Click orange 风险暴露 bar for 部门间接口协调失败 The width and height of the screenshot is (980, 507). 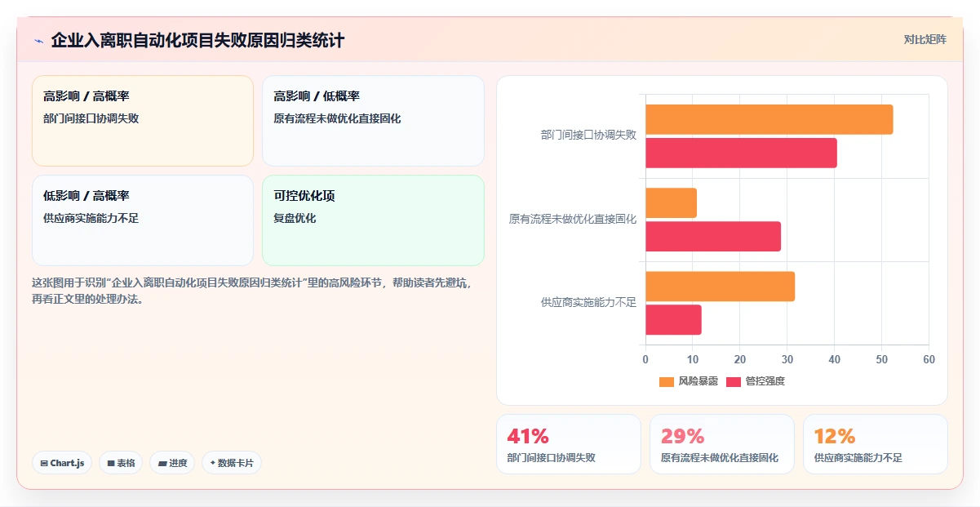(769, 119)
